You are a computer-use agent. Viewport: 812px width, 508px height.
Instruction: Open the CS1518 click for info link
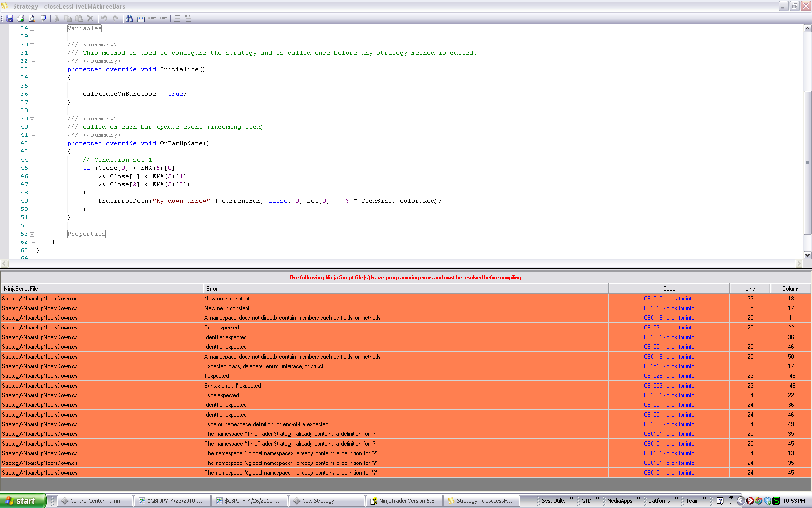pyautogui.click(x=668, y=366)
